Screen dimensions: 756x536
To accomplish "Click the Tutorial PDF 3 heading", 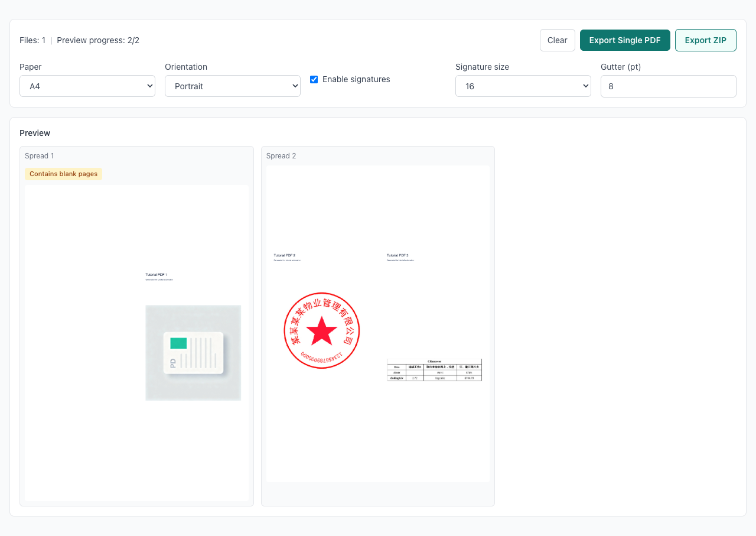I will click(397, 255).
